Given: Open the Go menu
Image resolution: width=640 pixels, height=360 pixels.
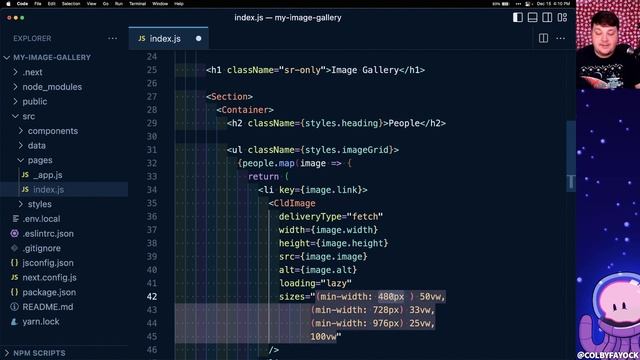Looking at the screenshot, I should pyautogui.click(x=106, y=4).
